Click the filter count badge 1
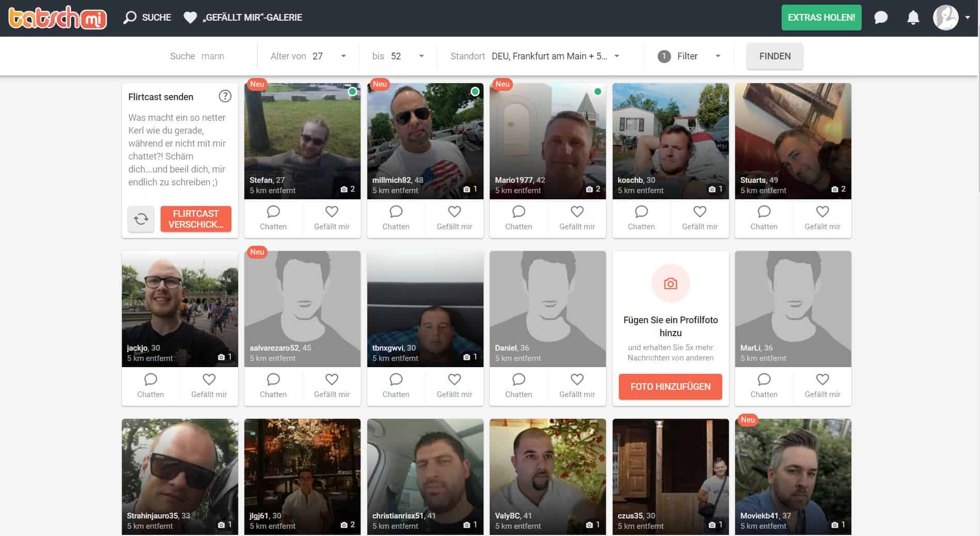980x536 pixels. point(664,56)
